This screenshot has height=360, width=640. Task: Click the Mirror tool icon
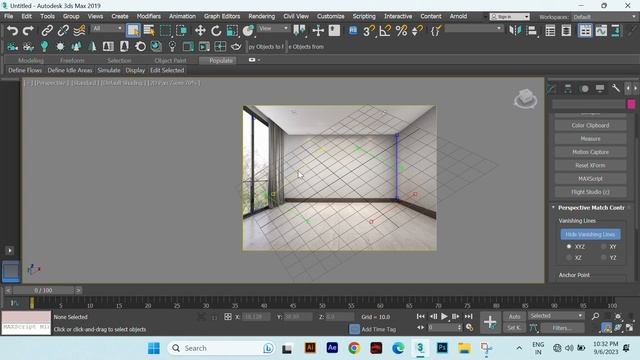coord(515,31)
